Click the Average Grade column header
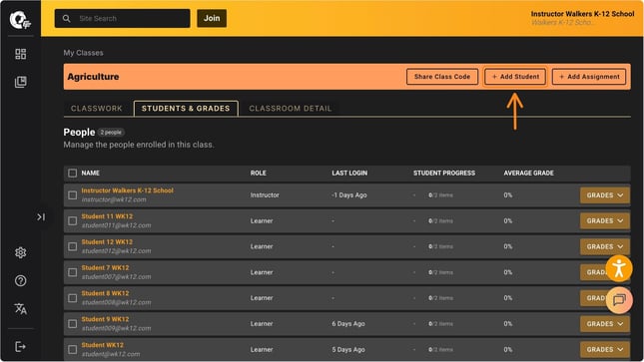This screenshot has width=644, height=362. click(528, 173)
